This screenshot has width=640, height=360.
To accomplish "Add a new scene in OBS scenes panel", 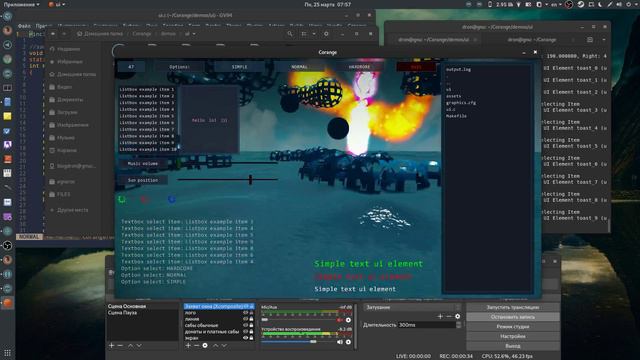I will pos(111,345).
